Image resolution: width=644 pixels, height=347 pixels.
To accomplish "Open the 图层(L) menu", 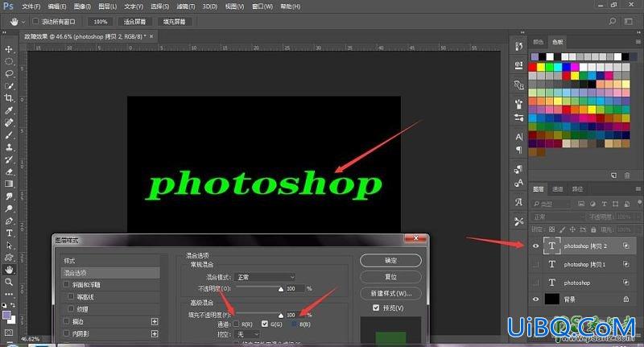I will point(108,6).
